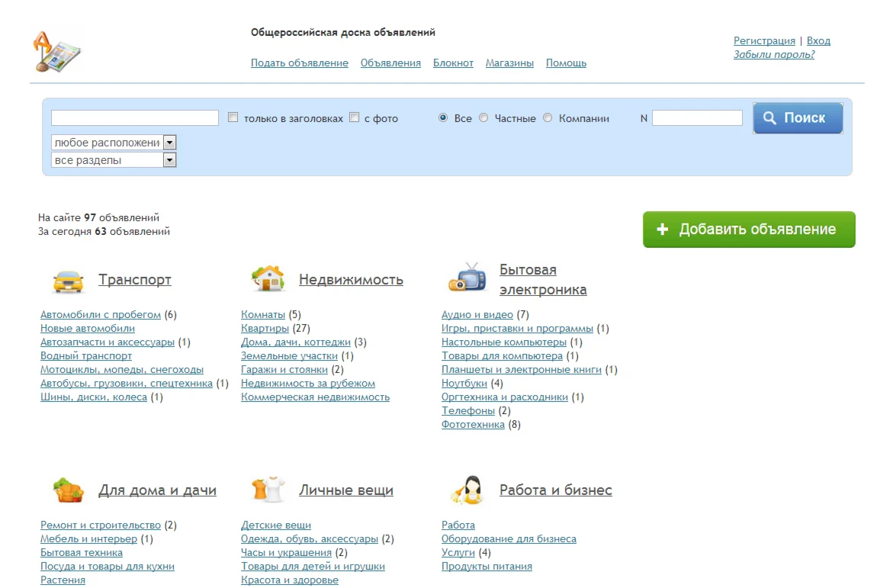Click the yellow taxi Транспорт icon
This screenshot has width=877, height=588.
[x=68, y=281]
